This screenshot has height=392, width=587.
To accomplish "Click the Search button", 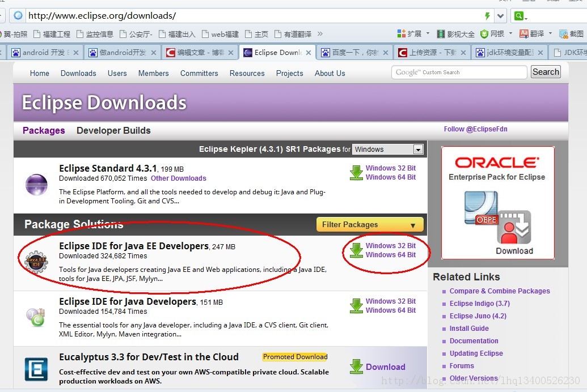I will pos(545,71).
